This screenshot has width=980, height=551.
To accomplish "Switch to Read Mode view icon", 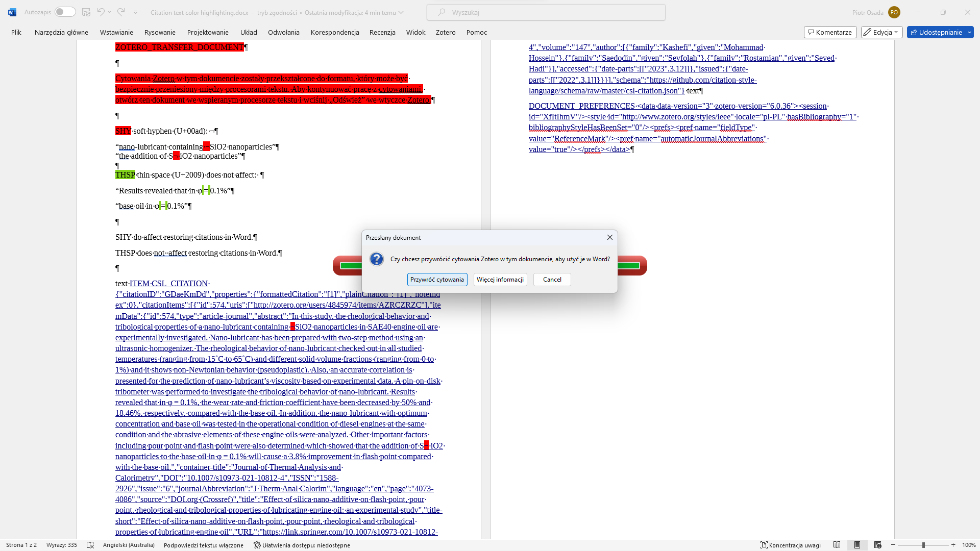I will click(837, 545).
